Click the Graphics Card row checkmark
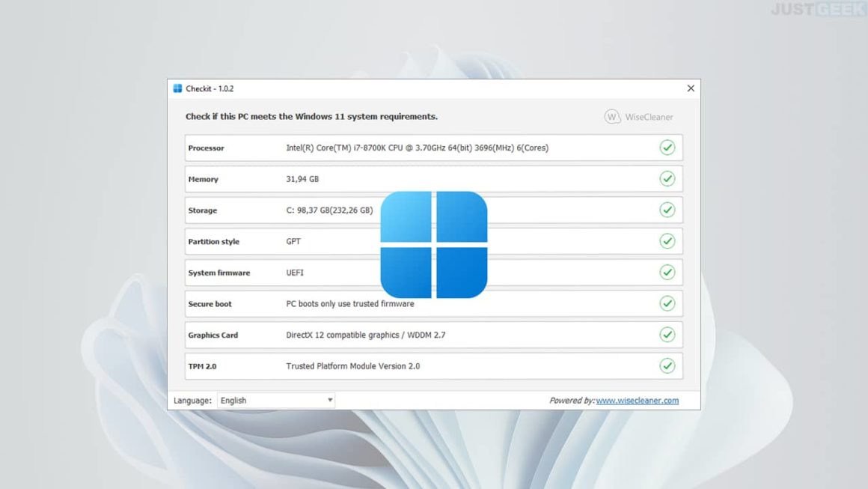The height and width of the screenshot is (489, 868). (667, 335)
